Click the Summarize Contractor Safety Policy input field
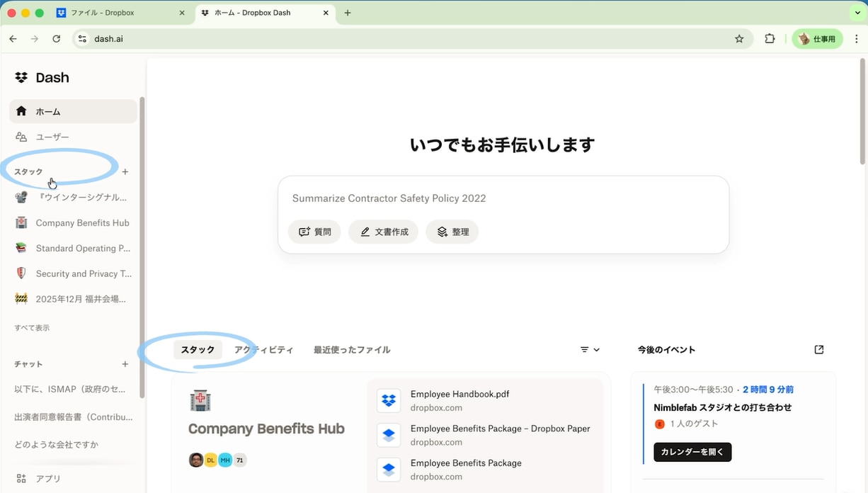Image resolution: width=868 pixels, height=493 pixels. pyautogui.click(x=503, y=198)
